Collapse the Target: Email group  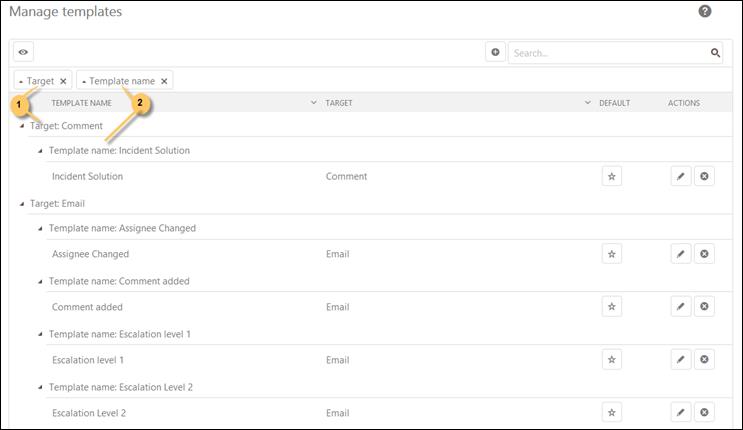coord(22,203)
